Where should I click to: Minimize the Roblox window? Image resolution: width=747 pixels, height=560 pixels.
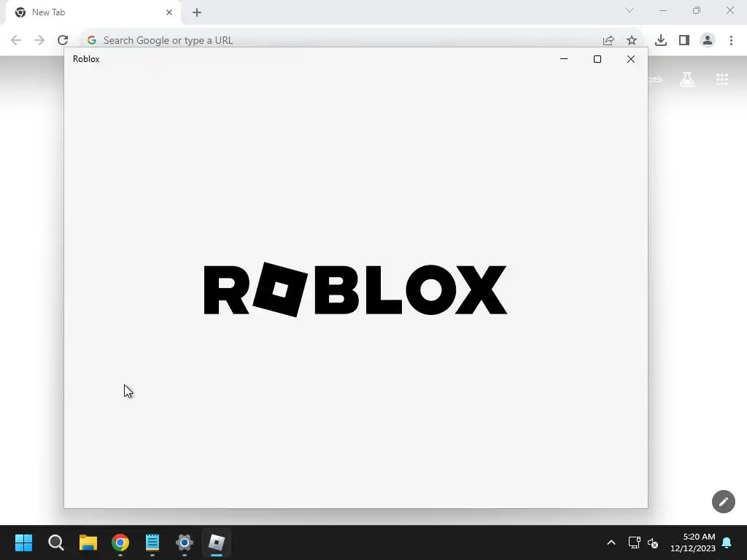564,59
